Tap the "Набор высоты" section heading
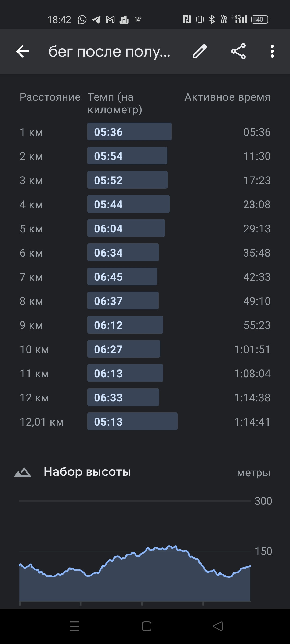This screenshot has width=290, height=644. click(87, 471)
